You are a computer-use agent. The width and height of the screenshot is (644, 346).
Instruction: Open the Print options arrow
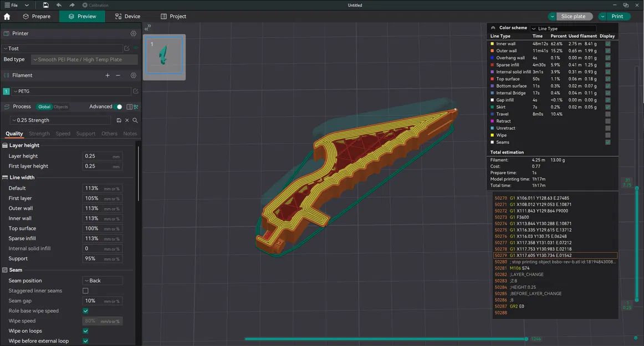coord(602,17)
